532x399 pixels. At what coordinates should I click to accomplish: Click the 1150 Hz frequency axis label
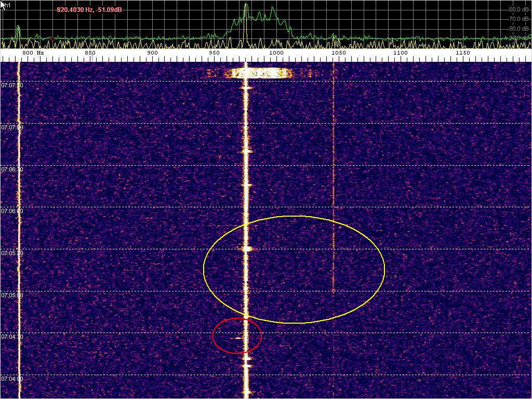[462, 53]
